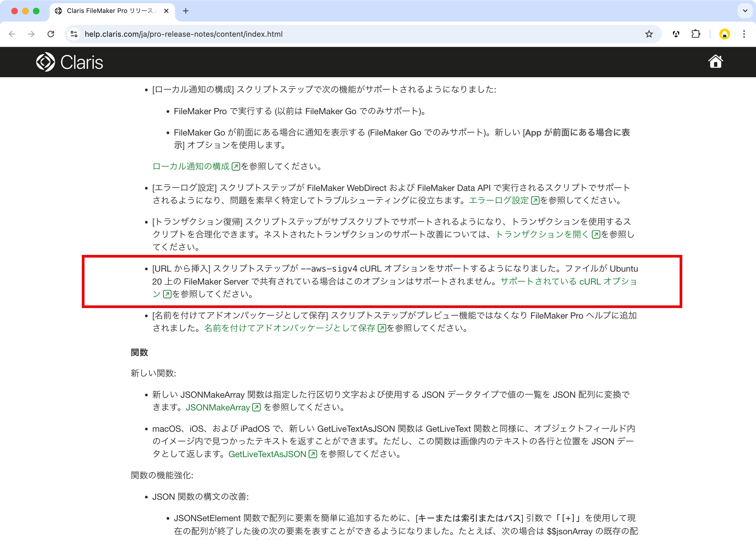Image resolution: width=756 pixels, height=540 pixels.
Task: Click the Claris logo in header
Action: point(69,62)
